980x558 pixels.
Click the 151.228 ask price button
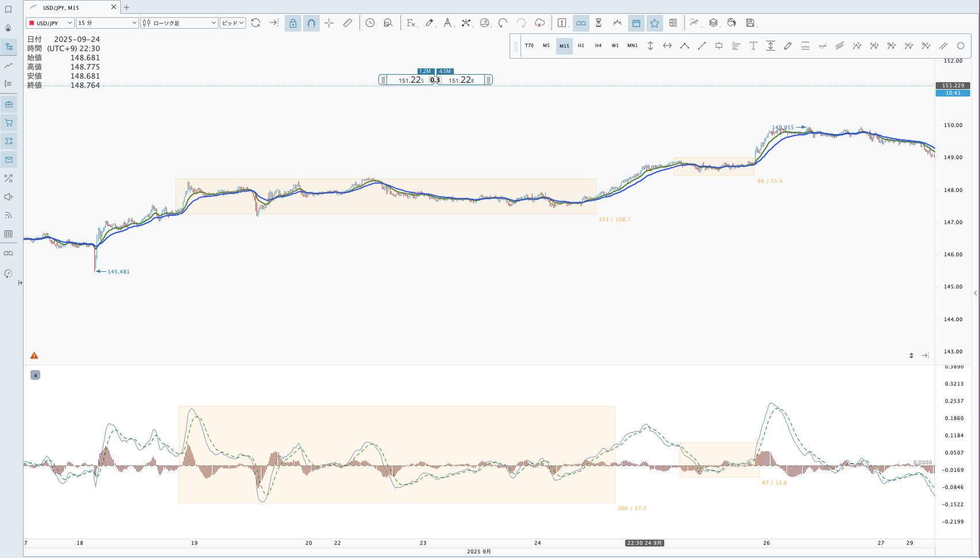(x=461, y=80)
